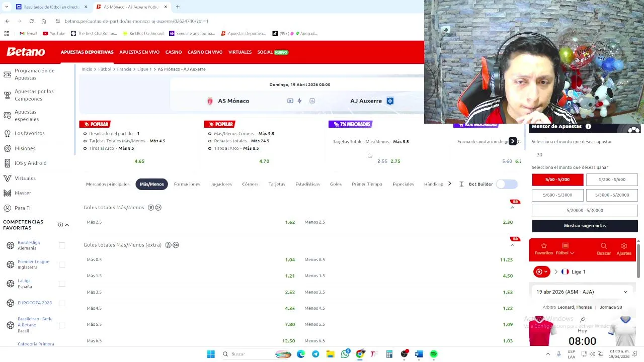The width and height of the screenshot is (644, 362).
Task: Open a new browser tab
Action: pos(178,7)
